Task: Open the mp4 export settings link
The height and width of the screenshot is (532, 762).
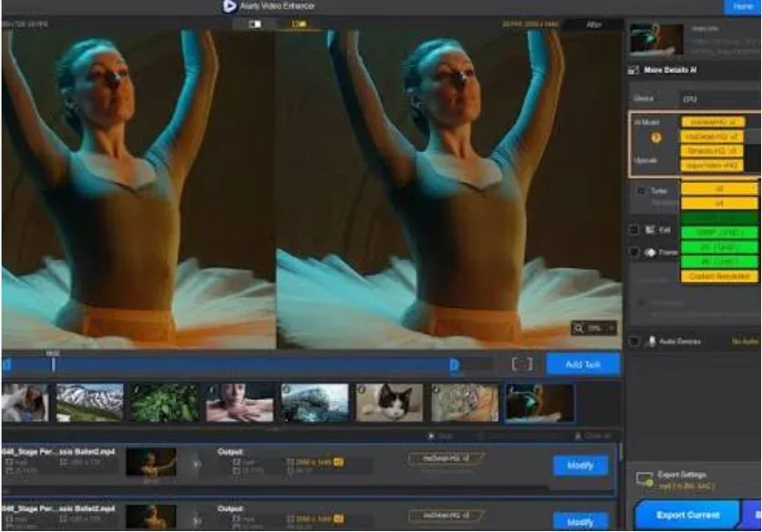Action: pyautogui.click(x=686, y=486)
